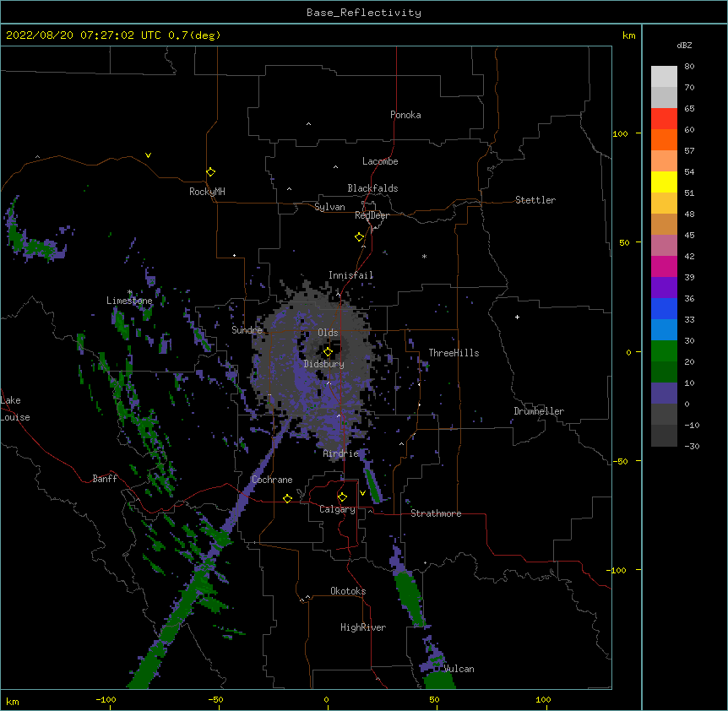Click the Base_Reflectivity title text
Screen dimensions: 728x711
pos(364,13)
